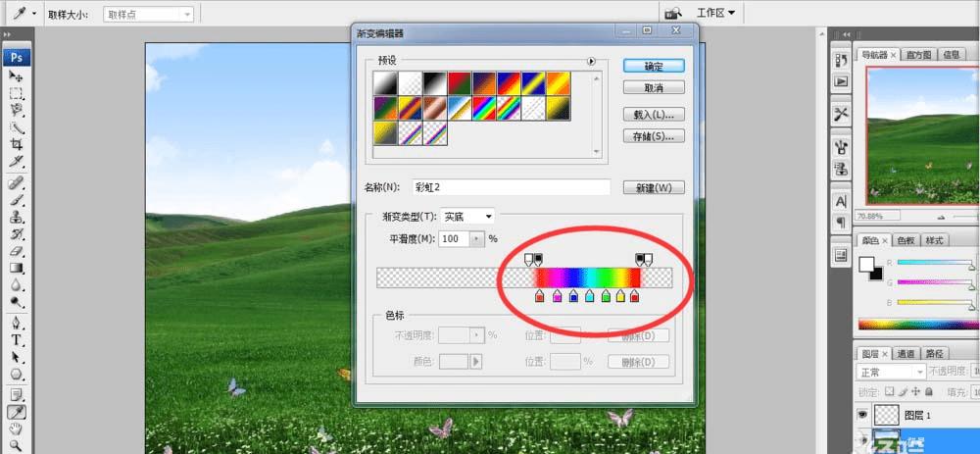Open the History panel icon in the dock
980x454 pixels.
tap(841, 60)
